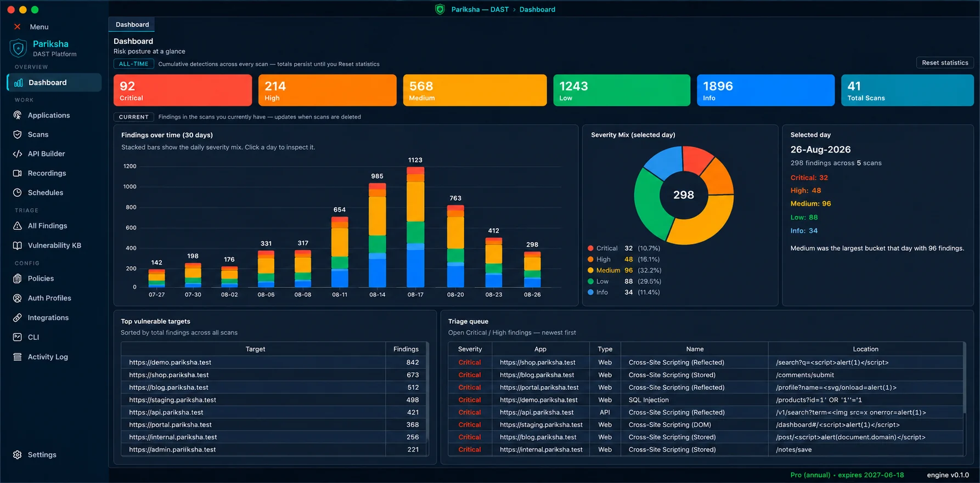Viewport: 980px width, 483px height.
Task: Click the Scans shield icon
Action: [x=18, y=134]
